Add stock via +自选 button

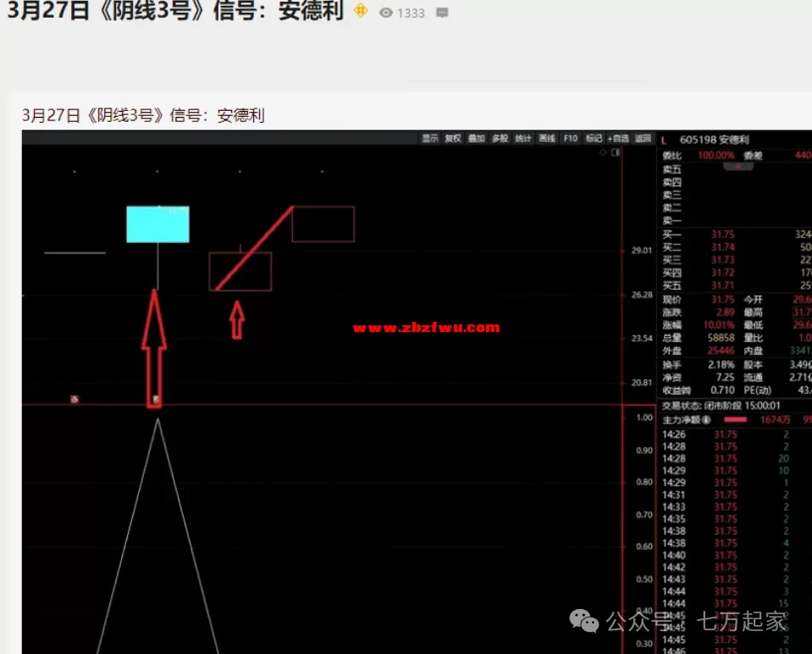click(x=618, y=138)
